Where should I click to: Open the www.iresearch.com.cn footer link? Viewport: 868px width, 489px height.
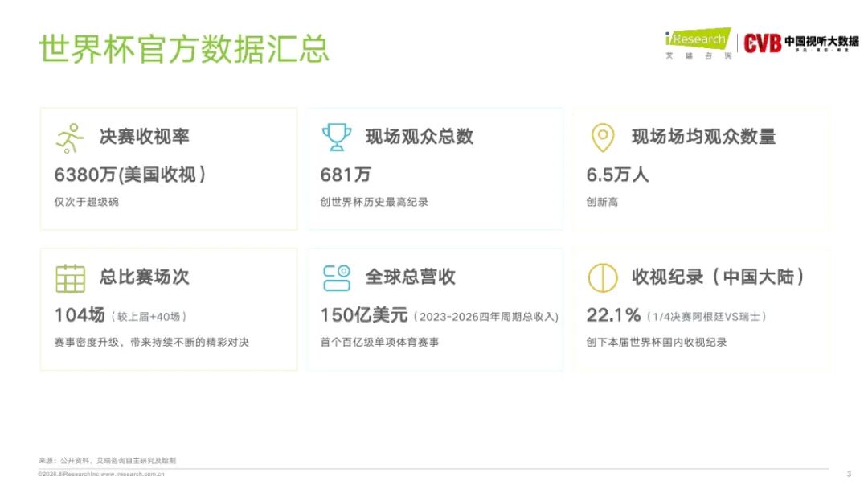133,474
